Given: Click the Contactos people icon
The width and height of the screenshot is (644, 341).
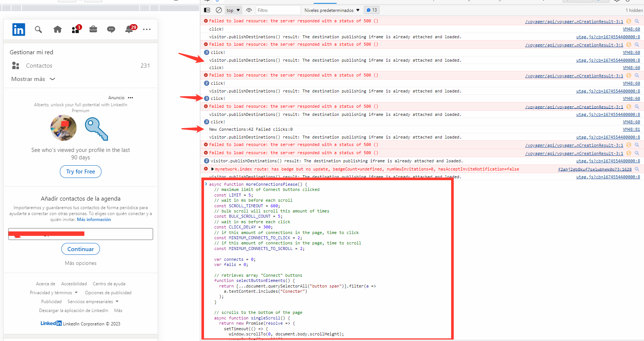Looking at the screenshot, I should (16, 66).
